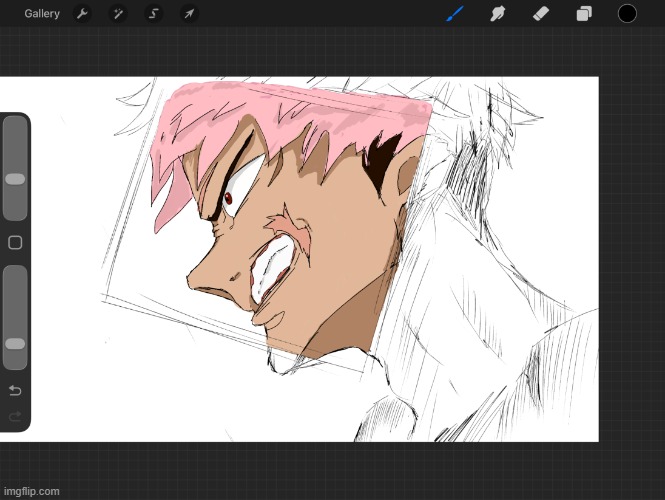The width and height of the screenshot is (665, 500).
Task: Select the Brush tool
Action: click(x=455, y=14)
